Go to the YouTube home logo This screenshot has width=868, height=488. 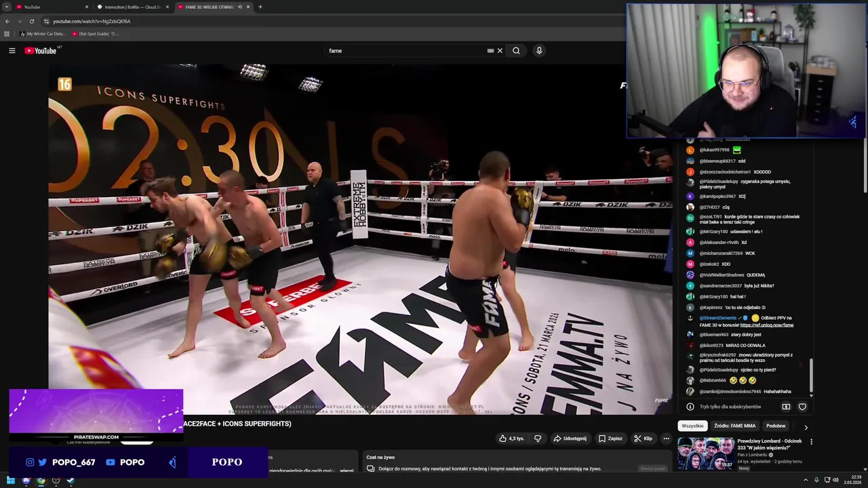pyautogui.click(x=41, y=51)
